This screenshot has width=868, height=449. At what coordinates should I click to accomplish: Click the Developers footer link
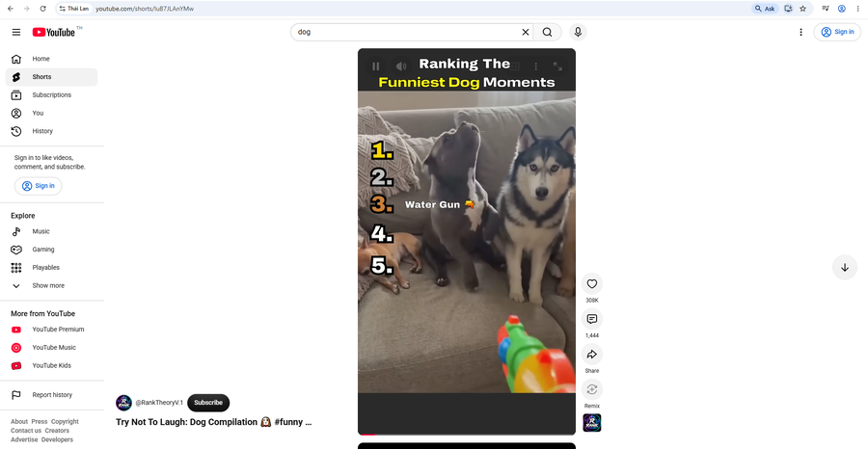pos(57,439)
